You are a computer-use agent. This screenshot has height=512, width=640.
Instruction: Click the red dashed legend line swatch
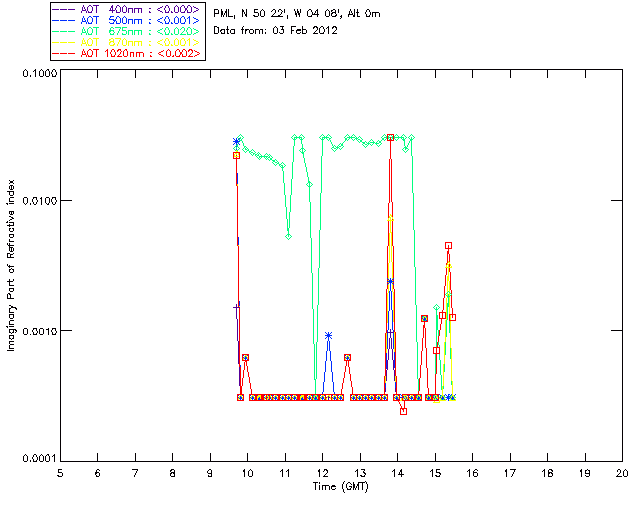(64, 53)
